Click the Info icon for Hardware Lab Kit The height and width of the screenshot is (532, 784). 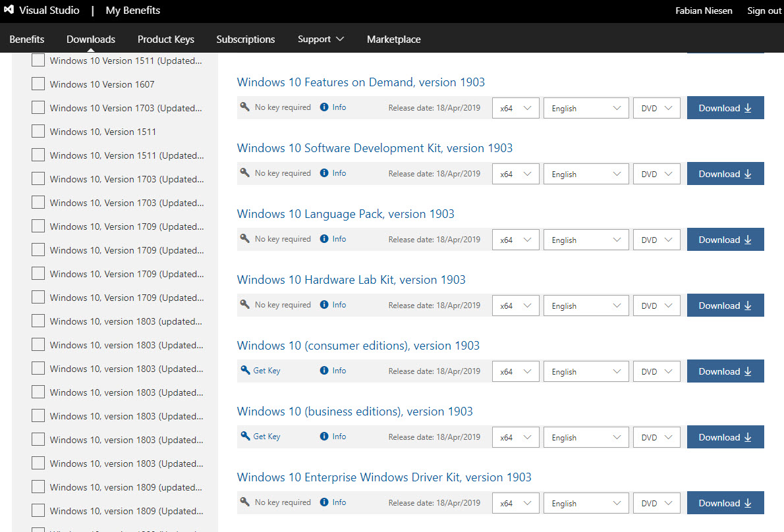point(324,305)
